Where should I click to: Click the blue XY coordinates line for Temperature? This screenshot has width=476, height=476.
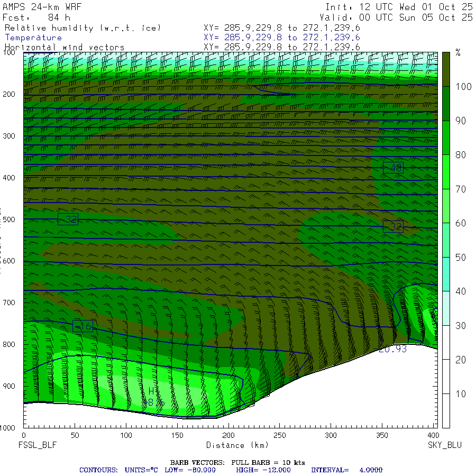coord(282,38)
